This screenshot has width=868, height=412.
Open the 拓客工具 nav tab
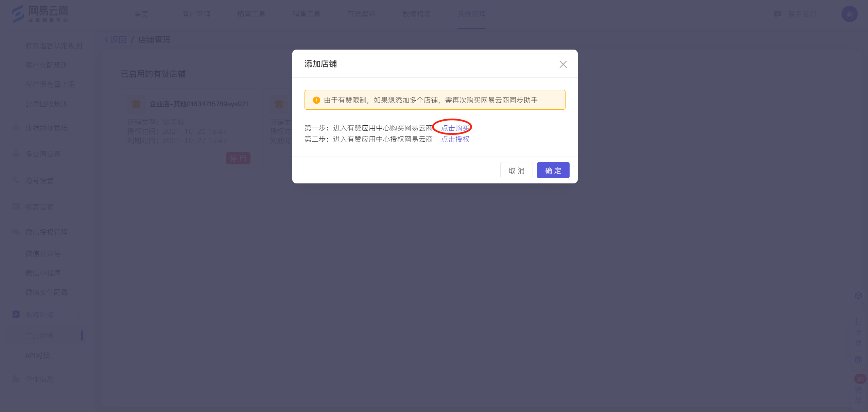[251, 14]
